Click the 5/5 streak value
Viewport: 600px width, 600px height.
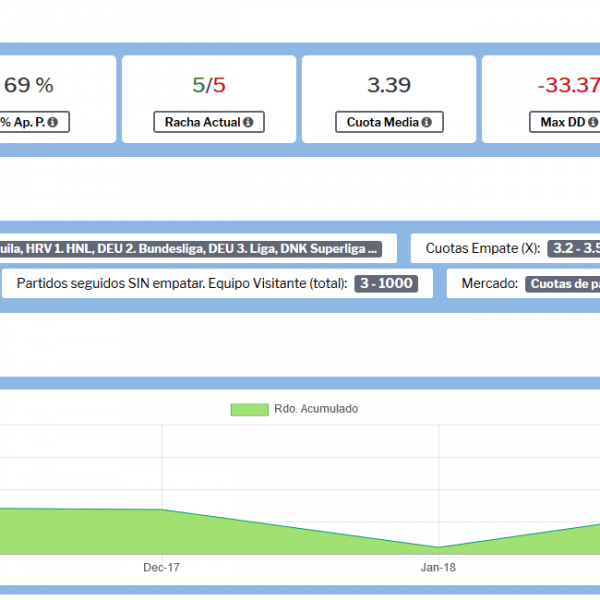pyautogui.click(x=209, y=85)
